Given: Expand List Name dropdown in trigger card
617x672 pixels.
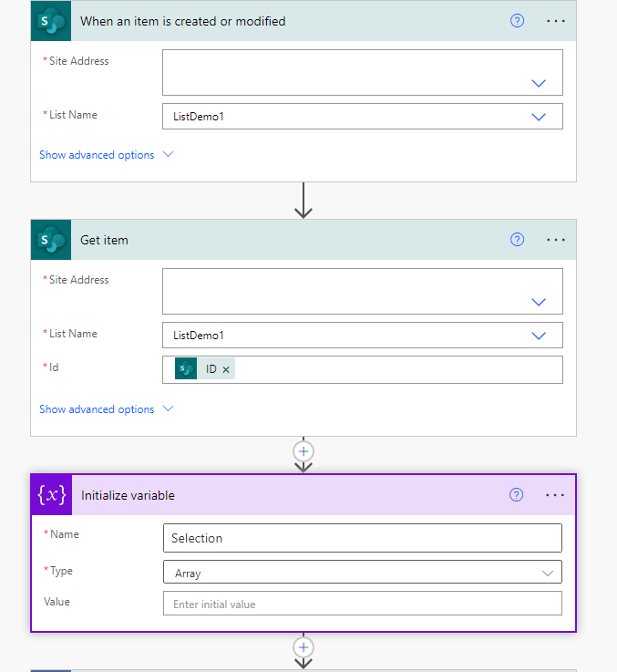Looking at the screenshot, I should coord(539,117).
